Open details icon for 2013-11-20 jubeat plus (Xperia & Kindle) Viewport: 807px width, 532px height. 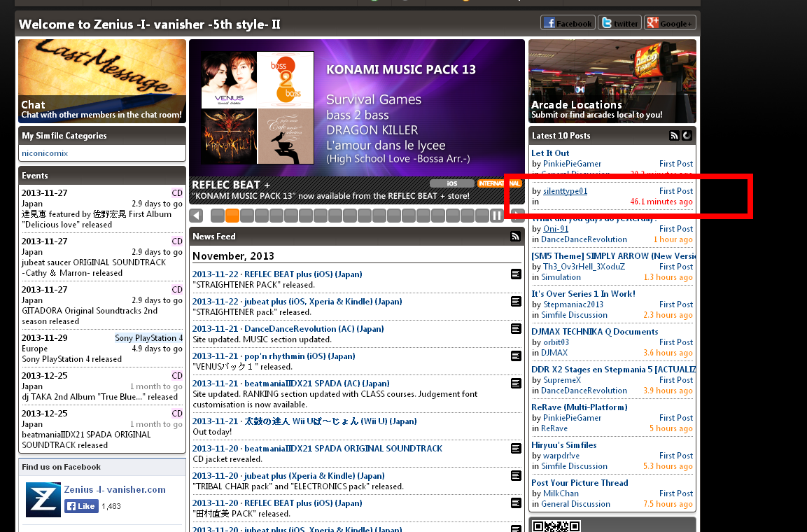click(x=516, y=476)
